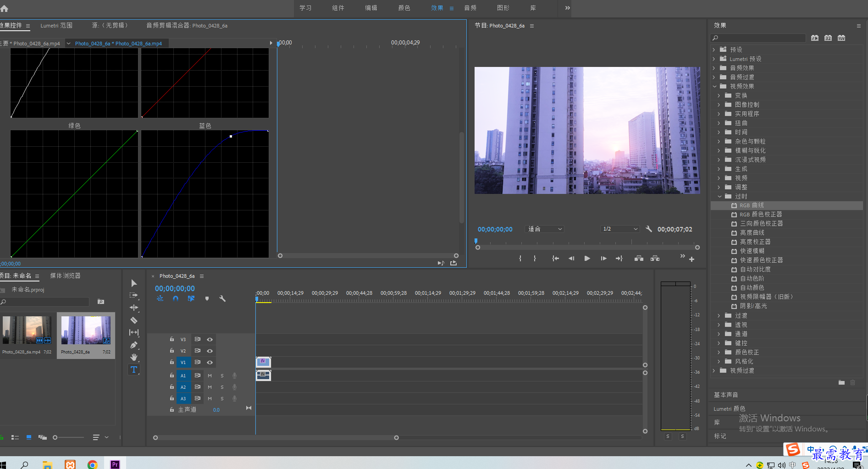
Task: Step back one frame in program monitor
Action: point(571,259)
